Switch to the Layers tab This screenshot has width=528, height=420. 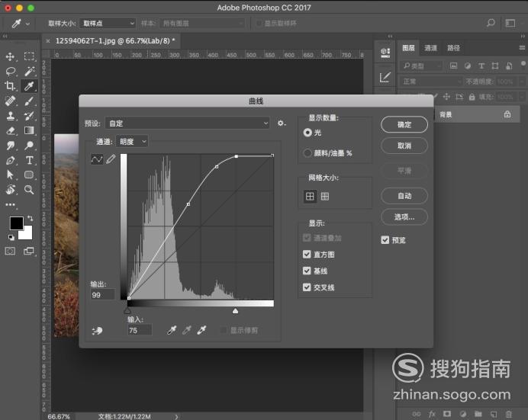pyautogui.click(x=408, y=48)
